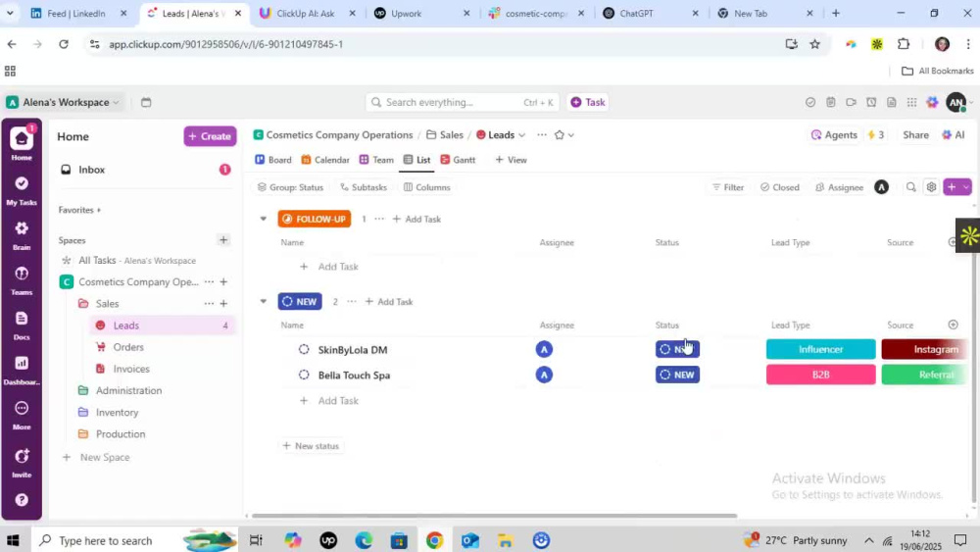Click Add Task next to NEW header
This screenshot has height=552, width=980.
click(389, 301)
